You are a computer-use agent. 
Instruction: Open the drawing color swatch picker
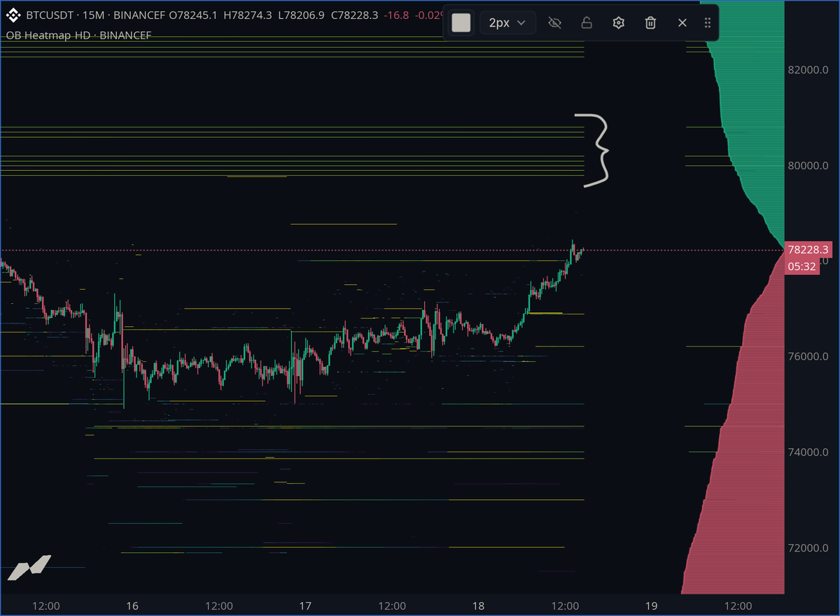(461, 22)
